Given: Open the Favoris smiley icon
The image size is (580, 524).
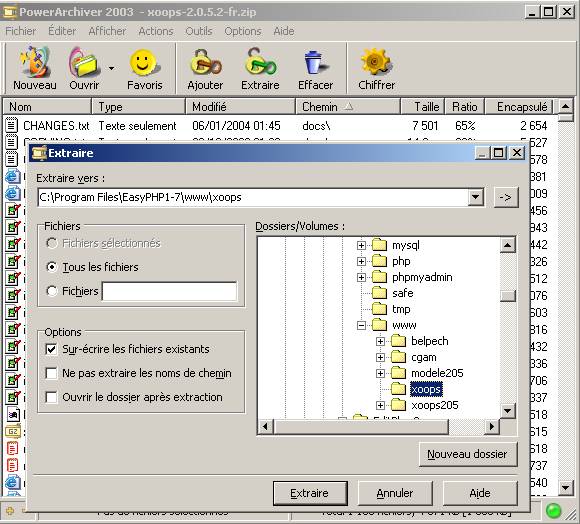Looking at the screenshot, I should (144, 62).
